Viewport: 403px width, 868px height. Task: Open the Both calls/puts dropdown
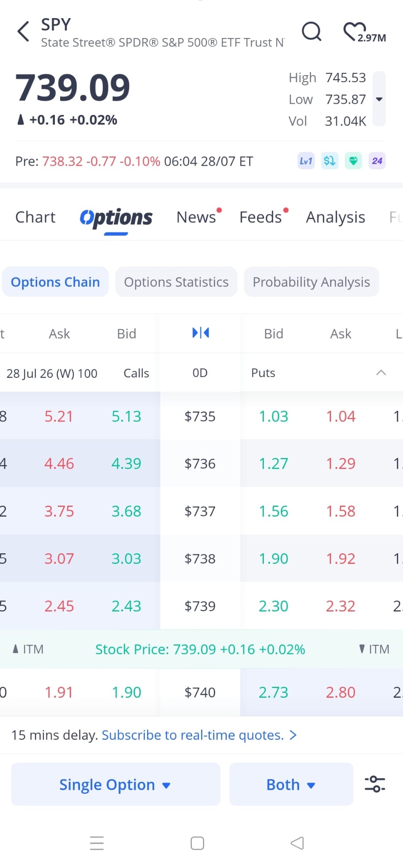(291, 784)
